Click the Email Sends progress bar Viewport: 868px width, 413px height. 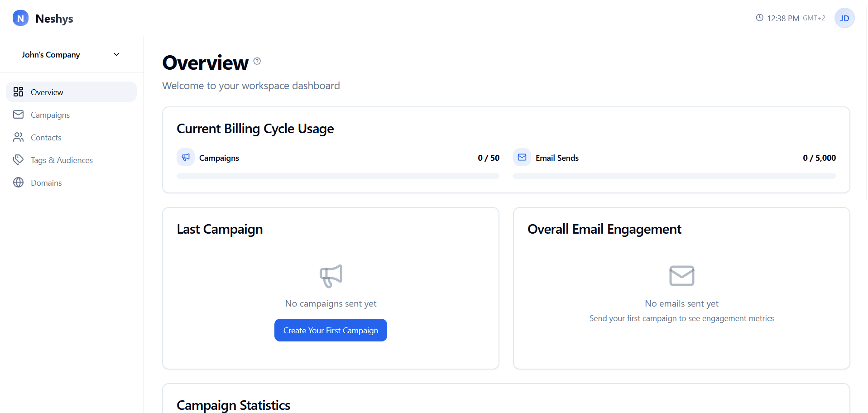point(674,176)
